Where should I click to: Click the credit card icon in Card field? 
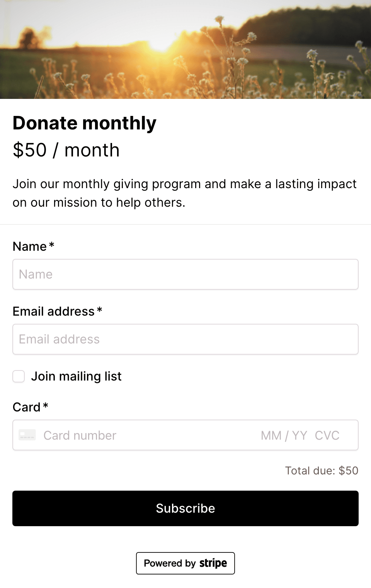tap(27, 435)
